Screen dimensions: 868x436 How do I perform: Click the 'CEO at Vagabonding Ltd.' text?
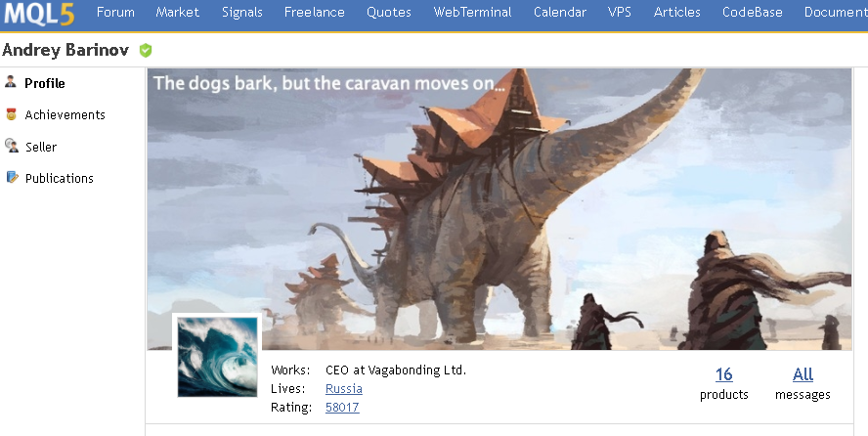pyautogui.click(x=396, y=371)
